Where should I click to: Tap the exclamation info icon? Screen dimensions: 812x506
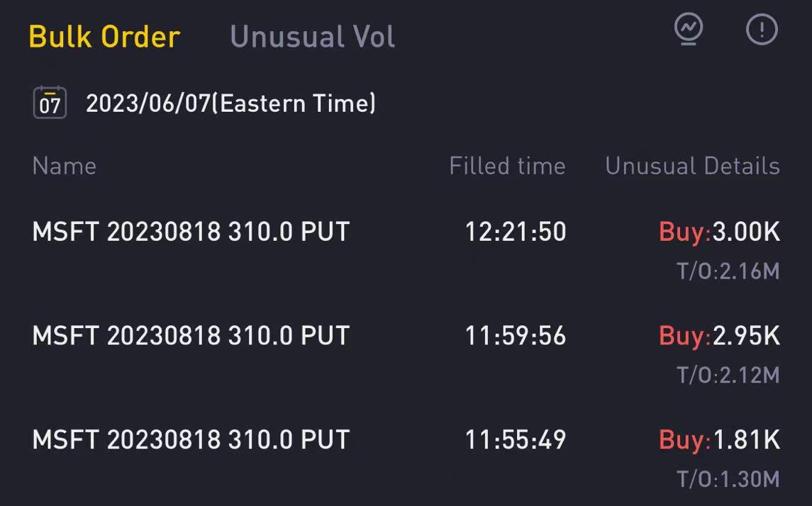(x=762, y=30)
